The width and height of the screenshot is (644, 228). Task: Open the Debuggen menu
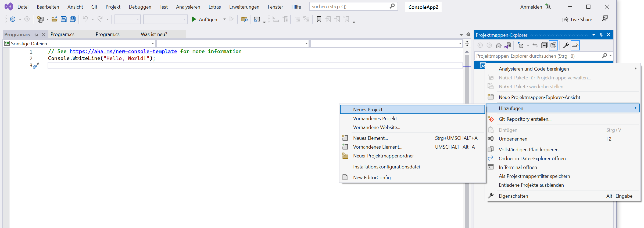140,7
